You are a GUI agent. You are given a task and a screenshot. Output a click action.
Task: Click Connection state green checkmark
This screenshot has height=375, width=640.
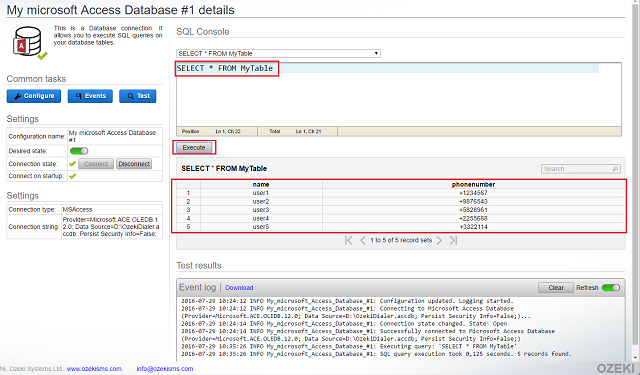coord(73,164)
